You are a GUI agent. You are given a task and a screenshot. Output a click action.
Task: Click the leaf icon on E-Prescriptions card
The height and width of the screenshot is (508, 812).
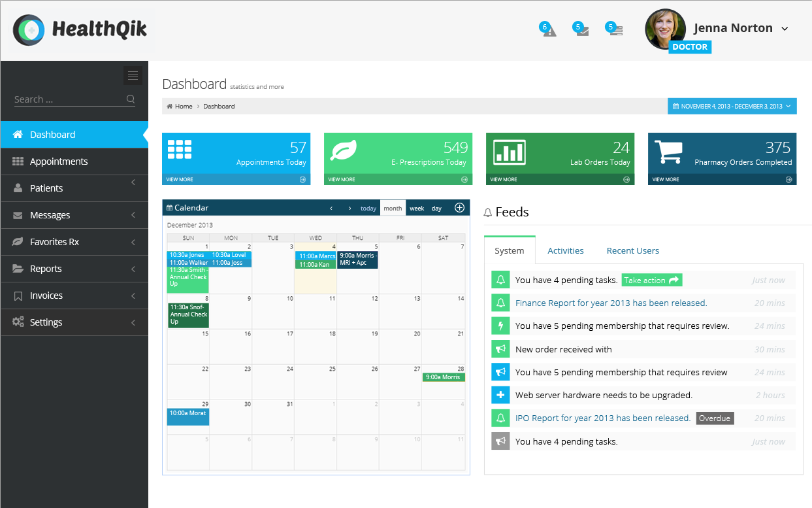pyautogui.click(x=343, y=151)
